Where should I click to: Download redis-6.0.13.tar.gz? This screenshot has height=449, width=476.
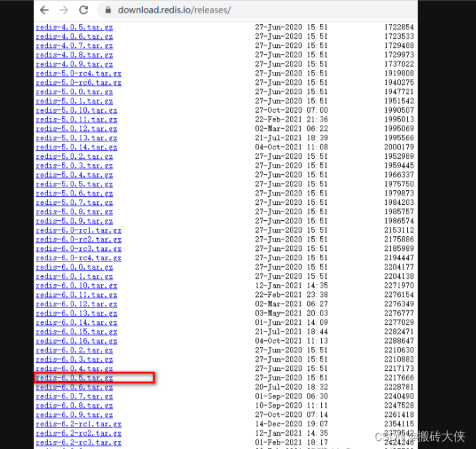pyautogui.click(x=77, y=313)
